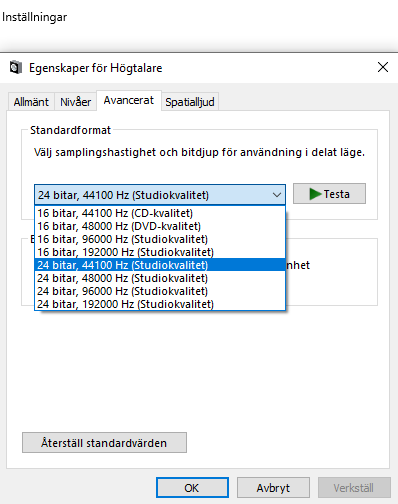Switch to the Allmänt tab
Image resolution: width=398 pixels, height=504 pixels.
pos(31,102)
